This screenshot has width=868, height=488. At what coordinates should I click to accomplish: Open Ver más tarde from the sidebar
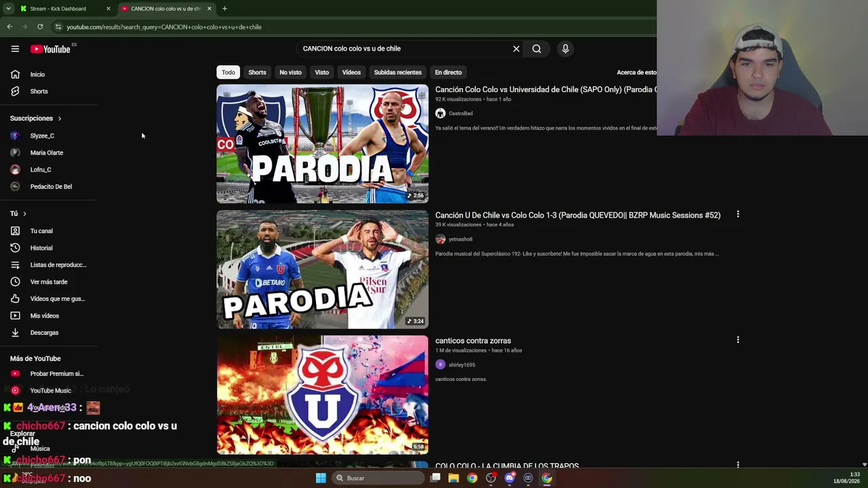coord(49,282)
